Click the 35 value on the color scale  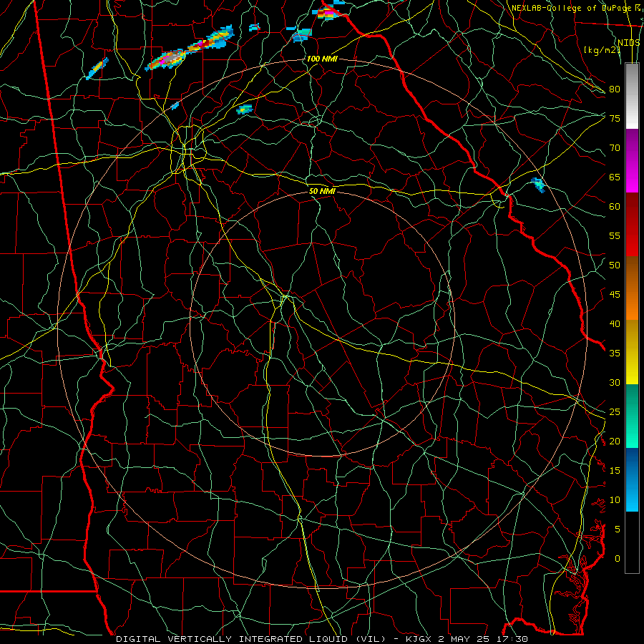click(x=615, y=353)
